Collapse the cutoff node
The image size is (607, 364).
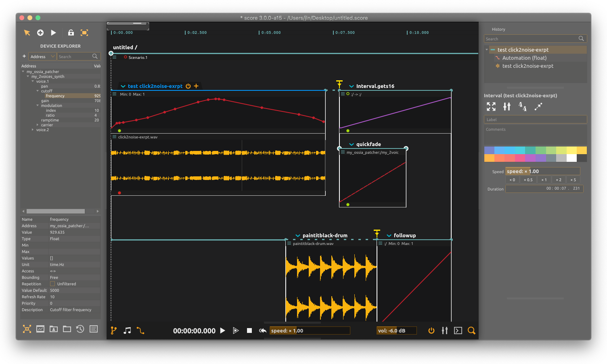(x=38, y=91)
